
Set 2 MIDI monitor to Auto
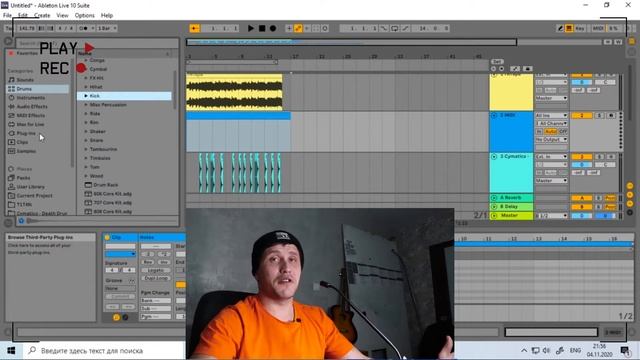point(551,131)
